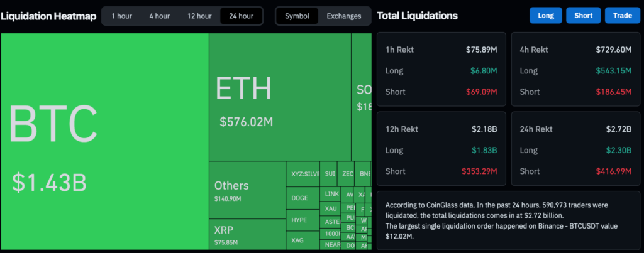The image size is (644, 253).
Task: Click the blue Short button
Action: (583, 16)
